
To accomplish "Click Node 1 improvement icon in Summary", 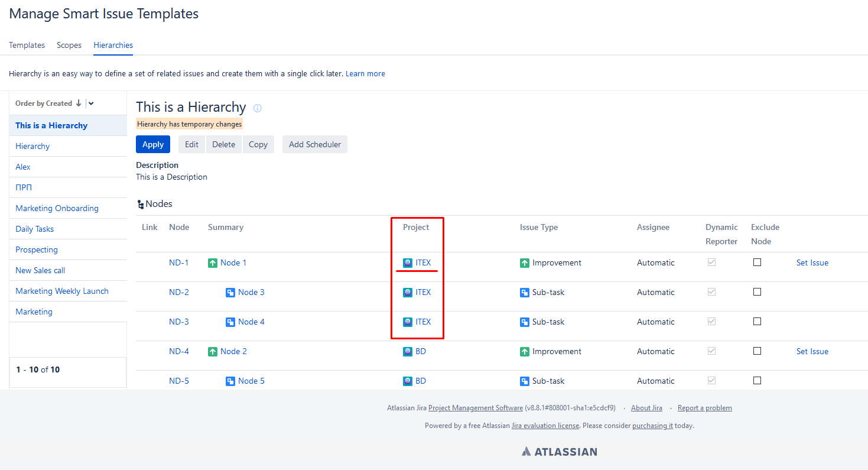I will 213,263.
